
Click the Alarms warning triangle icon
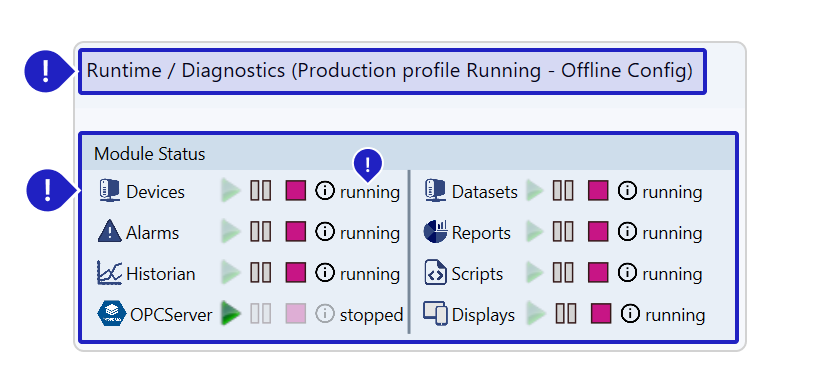(x=109, y=232)
